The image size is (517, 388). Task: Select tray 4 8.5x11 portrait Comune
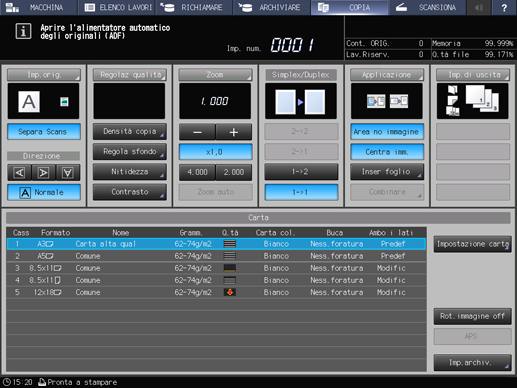(216, 280)
